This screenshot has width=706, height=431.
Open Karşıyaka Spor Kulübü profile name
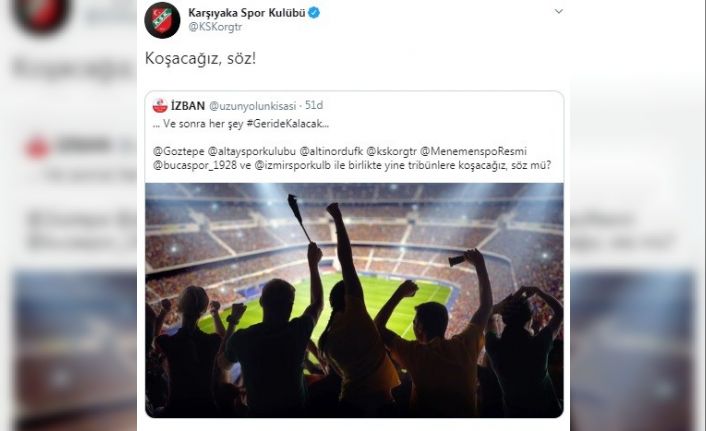[x=247, y=13]
